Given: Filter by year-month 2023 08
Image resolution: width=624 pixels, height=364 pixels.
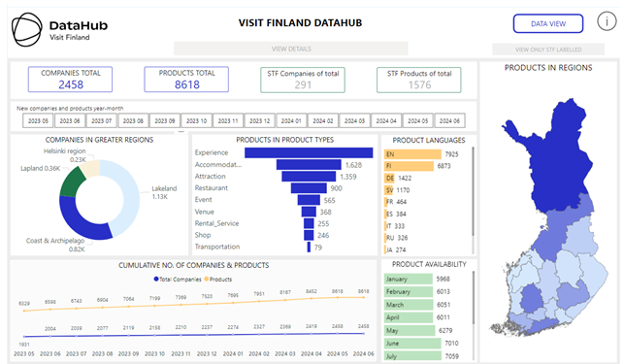Looking at the screenshot, I should (133, 120).
